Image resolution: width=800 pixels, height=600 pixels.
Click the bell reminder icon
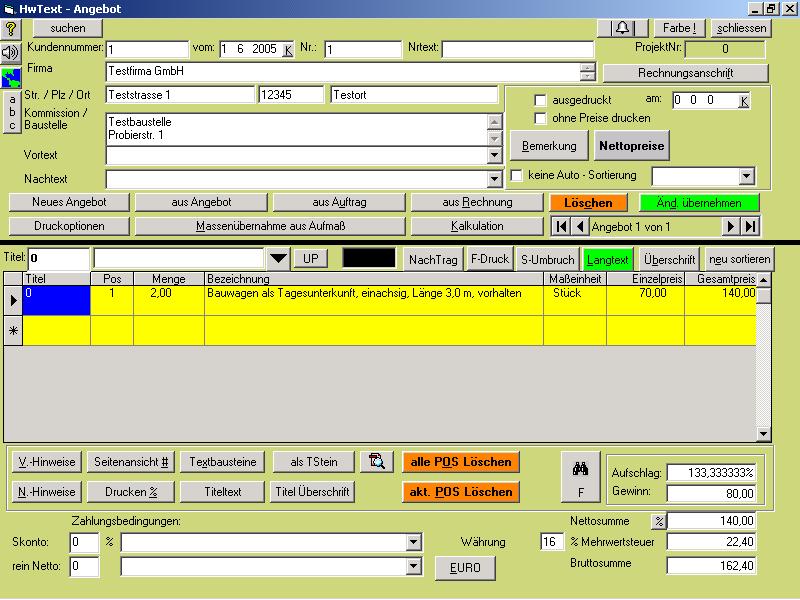[622, 28]
